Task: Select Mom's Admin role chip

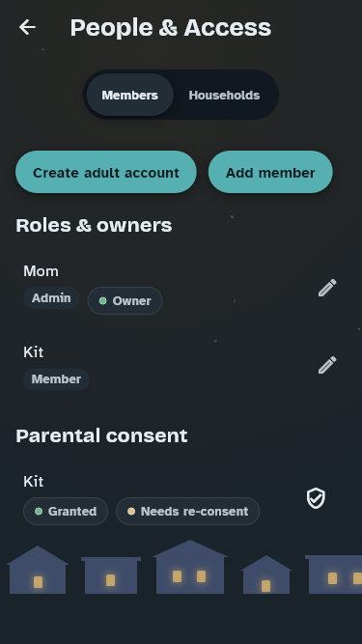Action: click(x=51, y=297)
